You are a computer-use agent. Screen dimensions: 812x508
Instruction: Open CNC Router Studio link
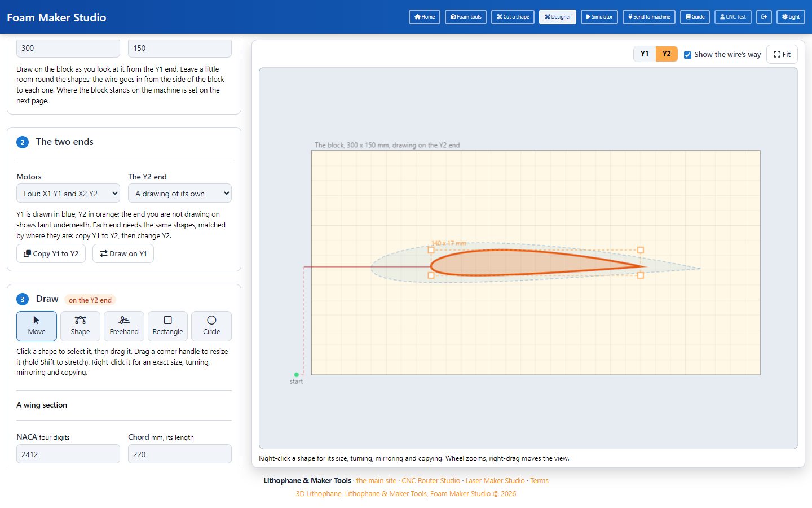431,481
